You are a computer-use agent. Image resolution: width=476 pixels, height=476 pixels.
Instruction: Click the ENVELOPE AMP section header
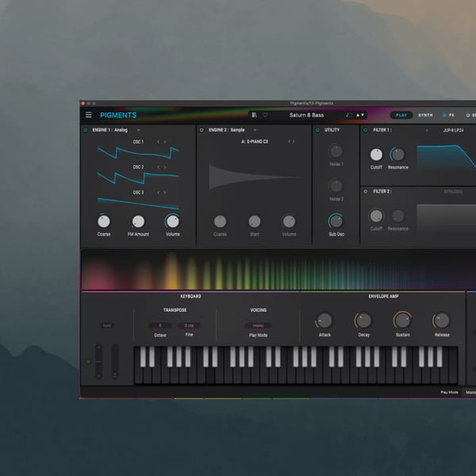point(383,296)
